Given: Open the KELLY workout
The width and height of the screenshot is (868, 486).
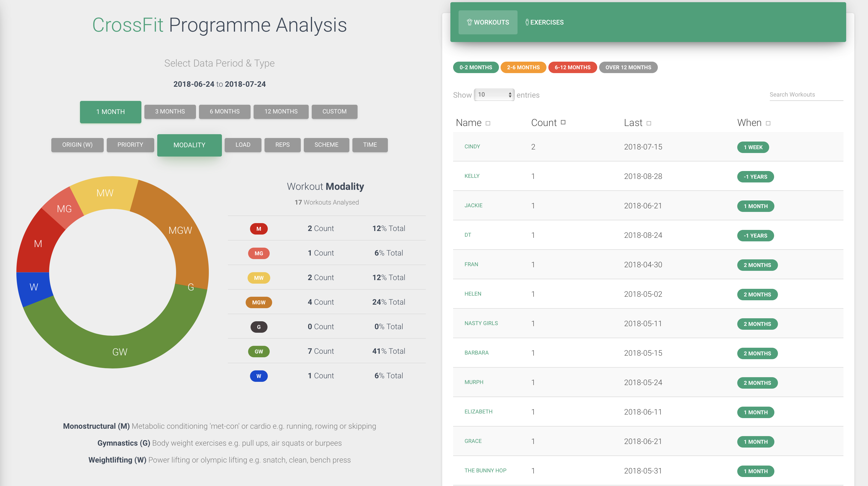Looking at the screenshot, I should coord(472,176).
